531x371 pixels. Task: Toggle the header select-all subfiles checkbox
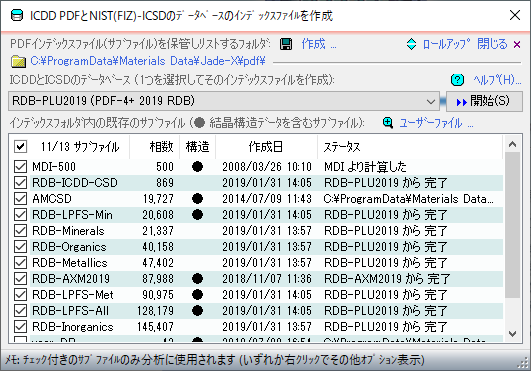(20, 147)
